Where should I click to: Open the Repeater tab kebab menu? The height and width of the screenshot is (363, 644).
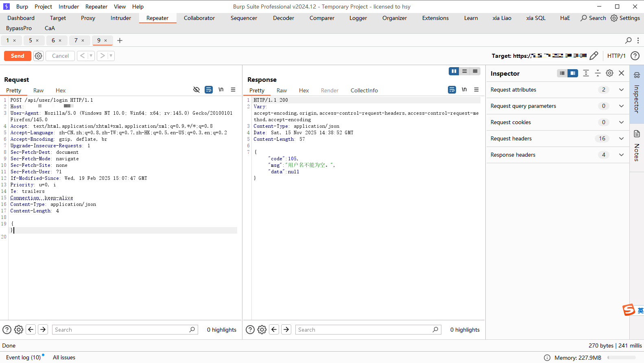click(638, 40)
